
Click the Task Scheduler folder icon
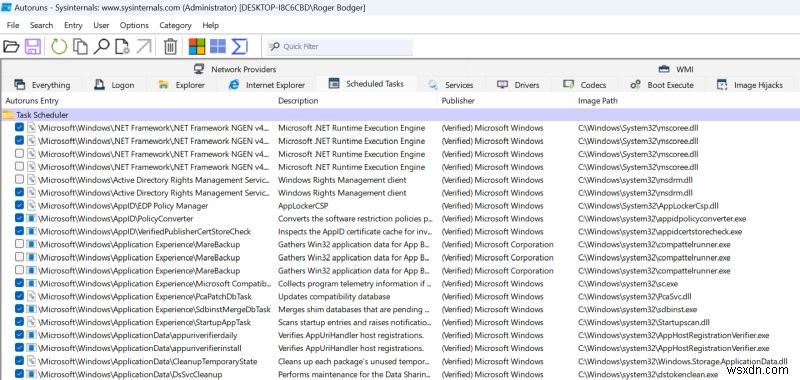[8, 115]
